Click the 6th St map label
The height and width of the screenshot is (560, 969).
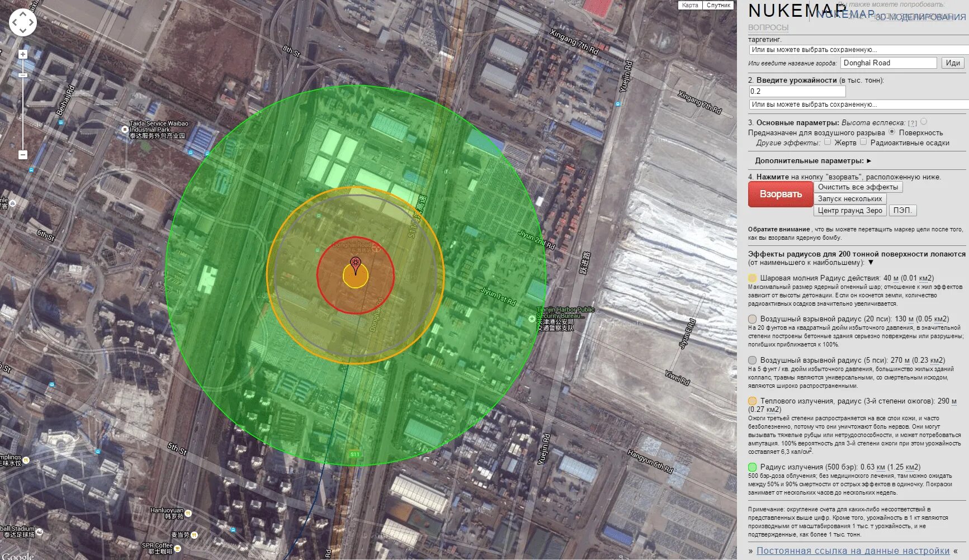tap(46, 235)
